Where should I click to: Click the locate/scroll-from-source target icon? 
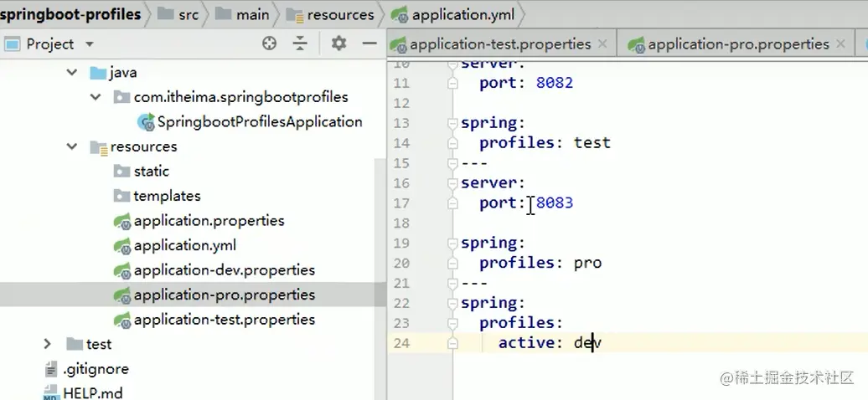point(269,44)
